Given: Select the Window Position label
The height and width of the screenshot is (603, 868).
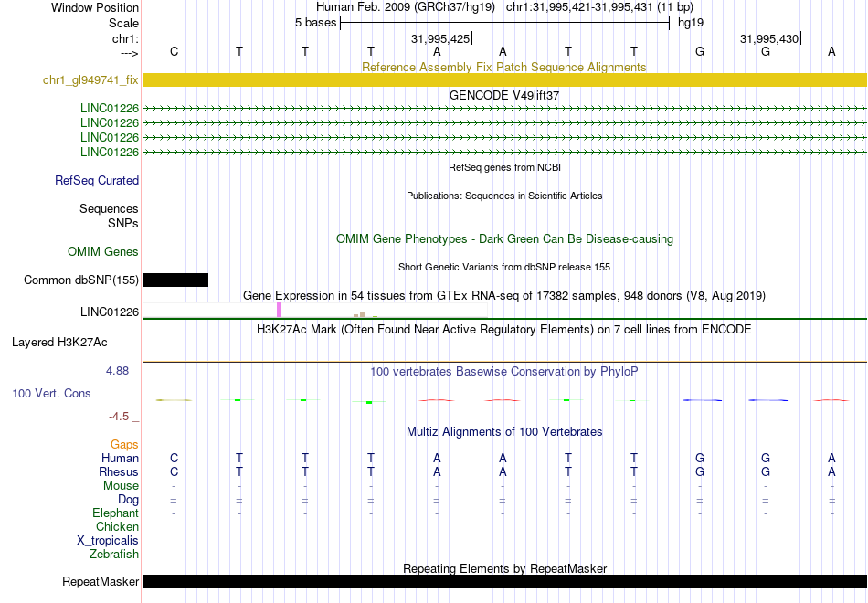Looking at the screenshot, I should click(x=95, y=7).
